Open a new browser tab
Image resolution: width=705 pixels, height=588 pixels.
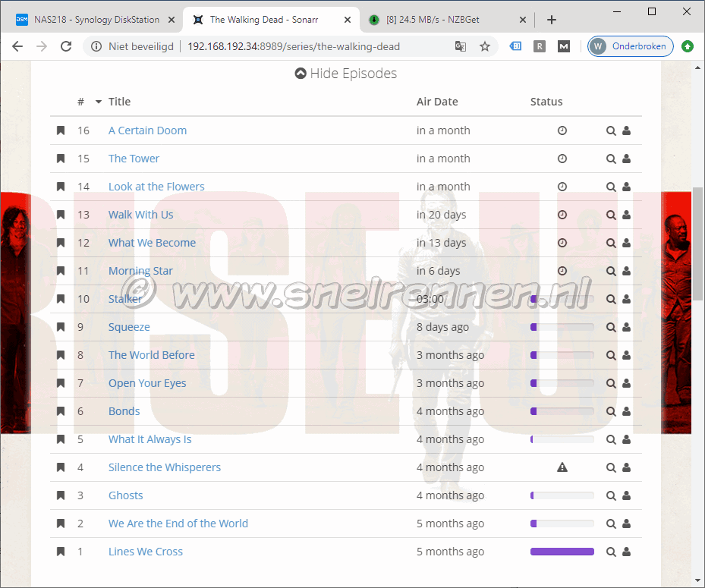(x=552, y=20)
